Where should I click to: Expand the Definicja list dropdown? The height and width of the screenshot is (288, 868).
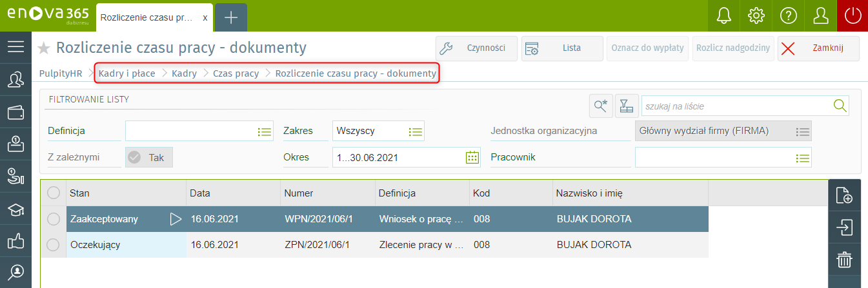pyautogui.click(x=265, y=131)
